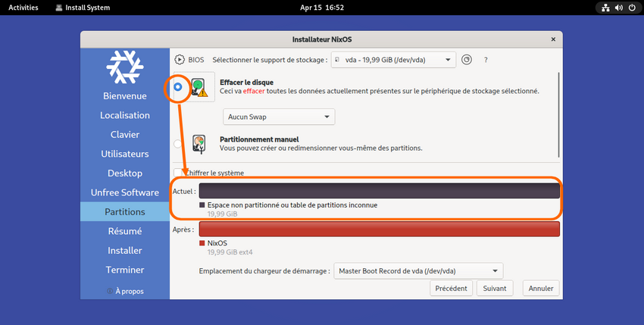
Task: Click the power icon in top bar
Action: pos(632,8)
